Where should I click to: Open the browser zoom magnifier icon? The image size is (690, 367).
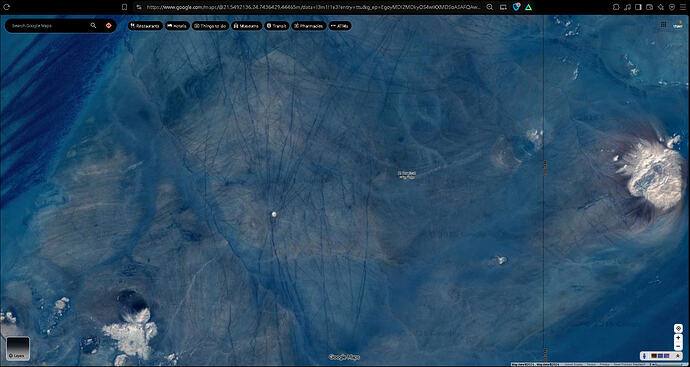[489, 7]
